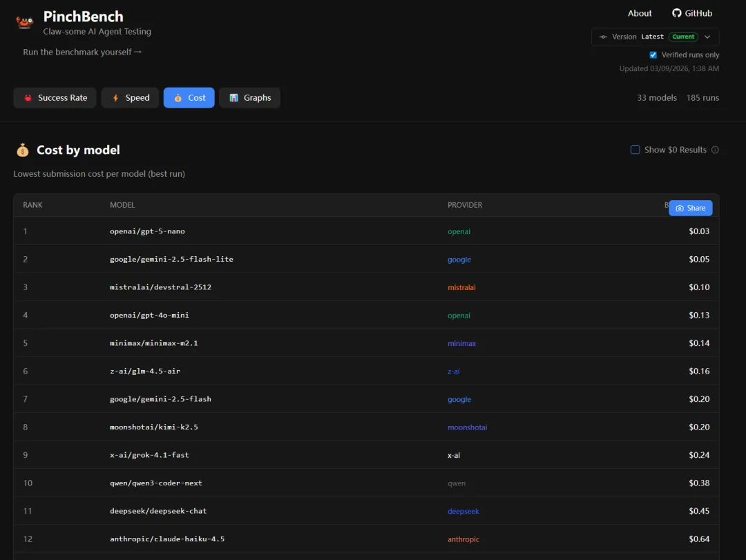Toggle the Verified runs only checkbox
This screenshot has height=560, width=746.
point(653,55)
